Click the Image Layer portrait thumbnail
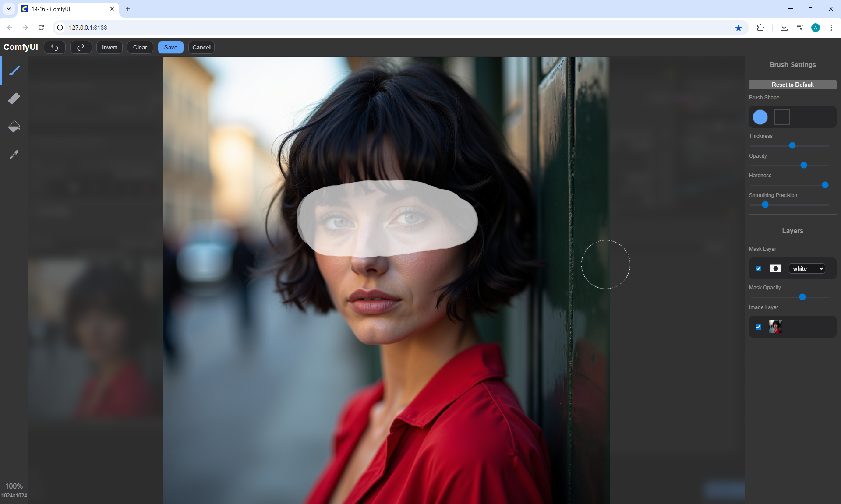The image size is (841, 504). 775,327
